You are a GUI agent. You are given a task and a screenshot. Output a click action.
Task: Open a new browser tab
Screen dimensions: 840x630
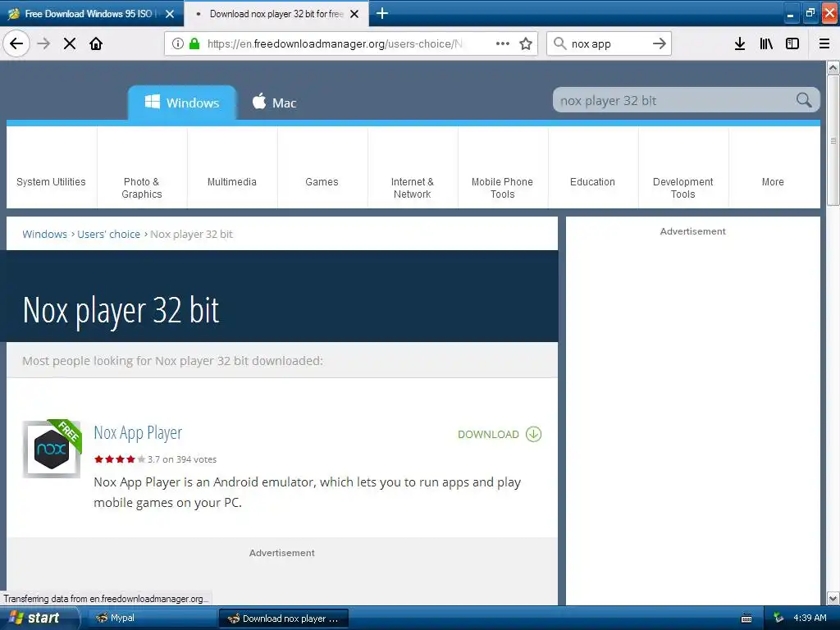382,13
